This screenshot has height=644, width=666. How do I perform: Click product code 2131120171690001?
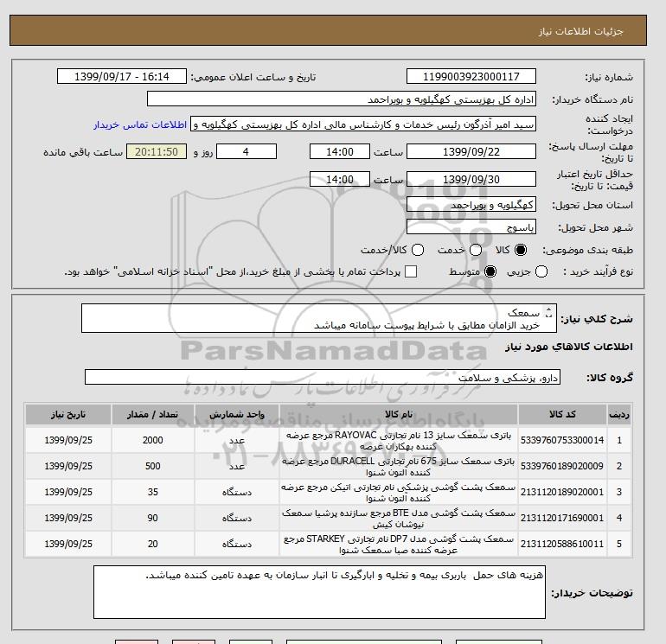(562, 518)
